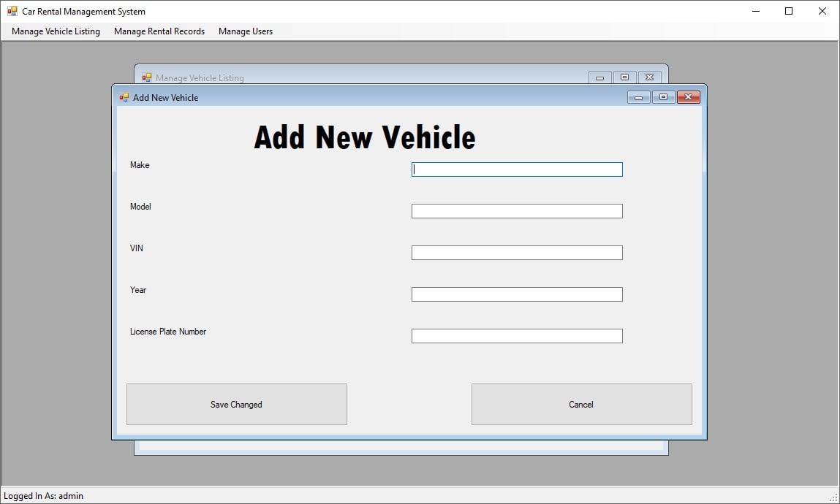Click the 'Model' field label
Screen dimensions: 840x504
click(140, 207)
